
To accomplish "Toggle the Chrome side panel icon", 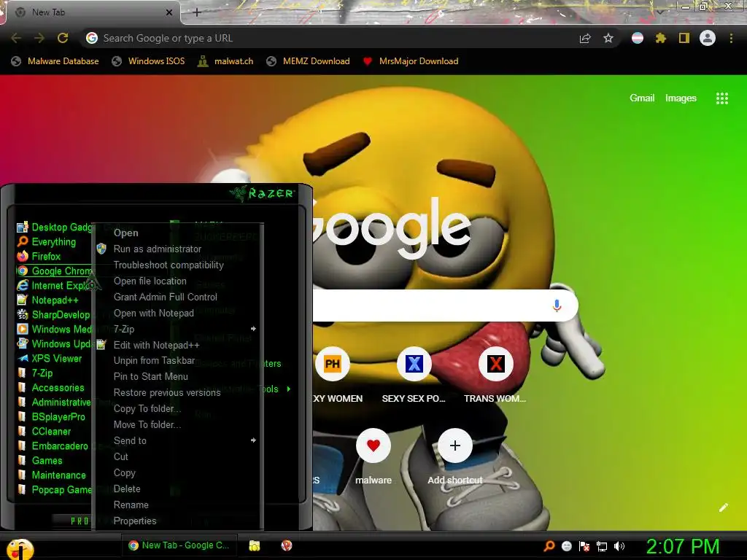I will tap(684, 38).
